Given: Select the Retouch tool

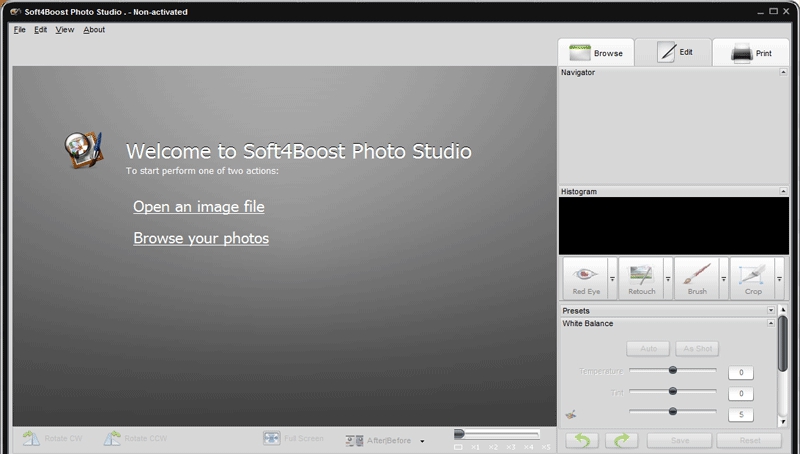Looking at the screenshot, I should pos(641,277).
